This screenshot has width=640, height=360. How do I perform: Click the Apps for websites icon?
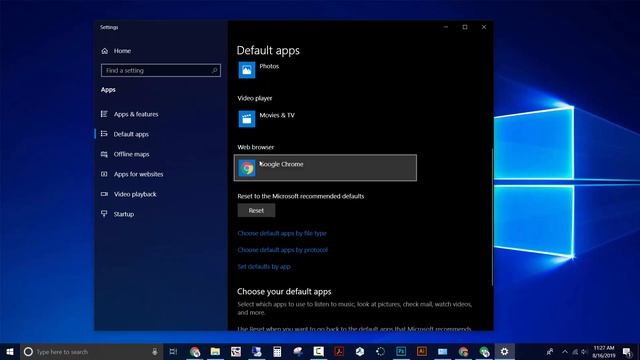coord(104,174)
